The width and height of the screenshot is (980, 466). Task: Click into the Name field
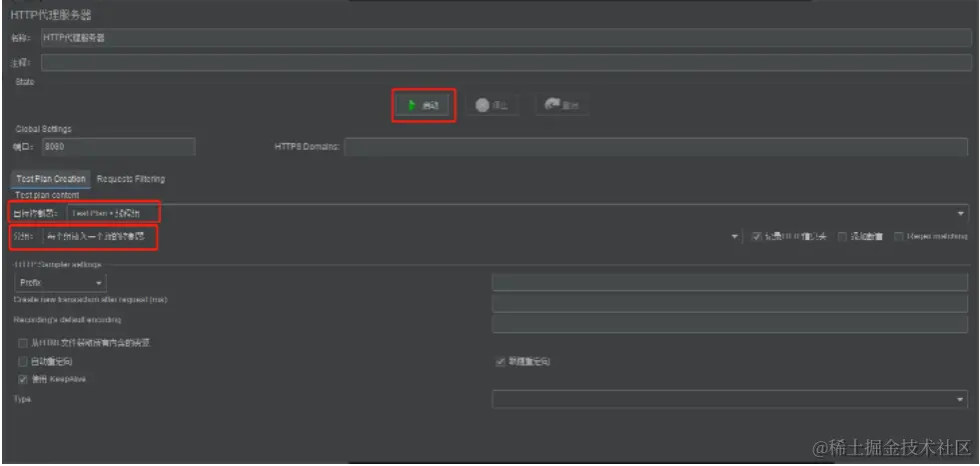506,38
